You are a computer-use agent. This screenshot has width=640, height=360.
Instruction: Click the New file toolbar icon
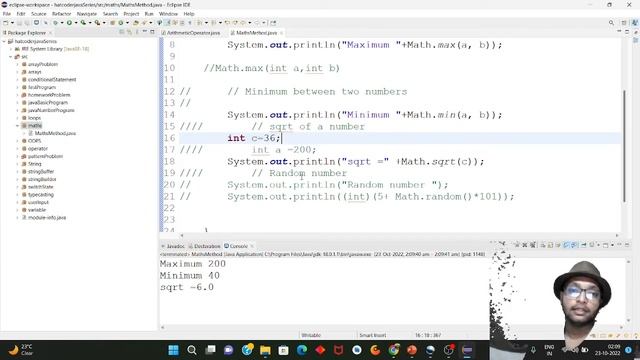6,23
